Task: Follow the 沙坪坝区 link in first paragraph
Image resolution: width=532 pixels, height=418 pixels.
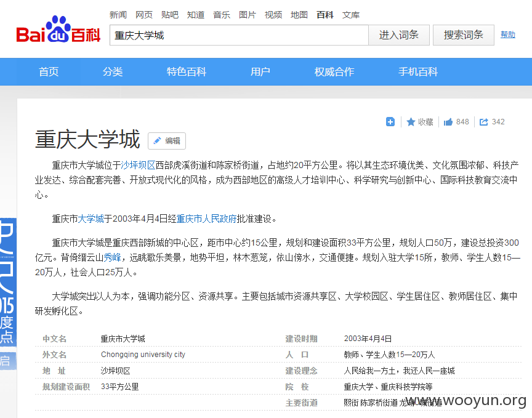Action: click(x=138, y=165)
